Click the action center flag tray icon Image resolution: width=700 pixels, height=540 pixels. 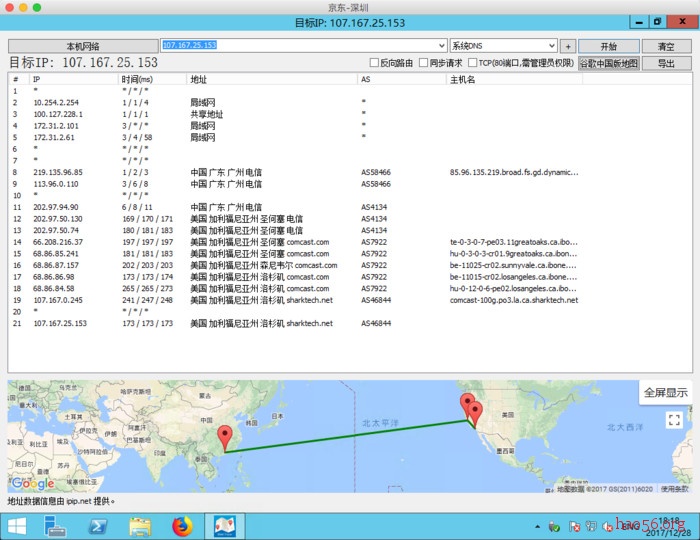(x=575, y=527)
